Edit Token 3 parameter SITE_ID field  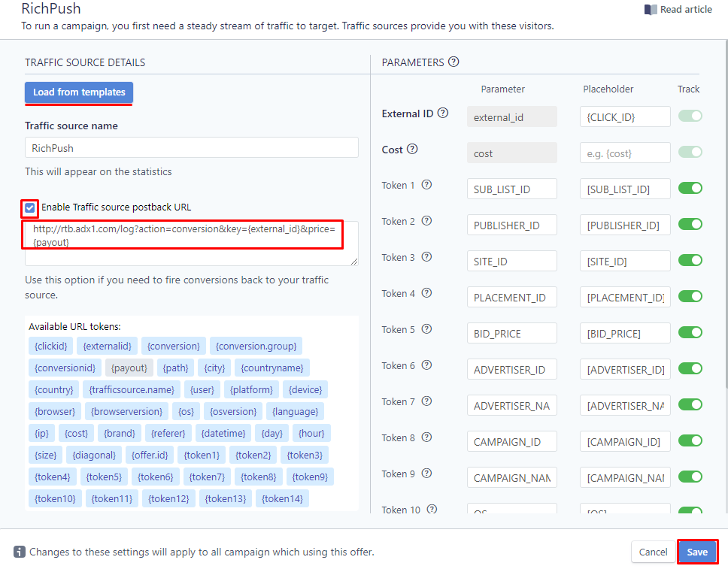point(511,261)
